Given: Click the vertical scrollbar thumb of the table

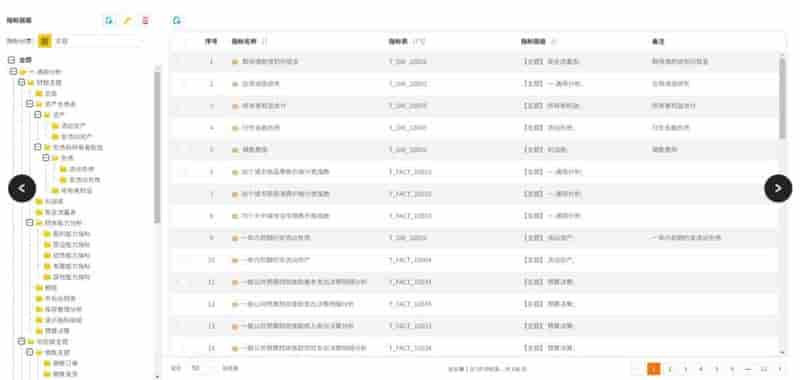Looking at the screenshot, I should (782, 97).
